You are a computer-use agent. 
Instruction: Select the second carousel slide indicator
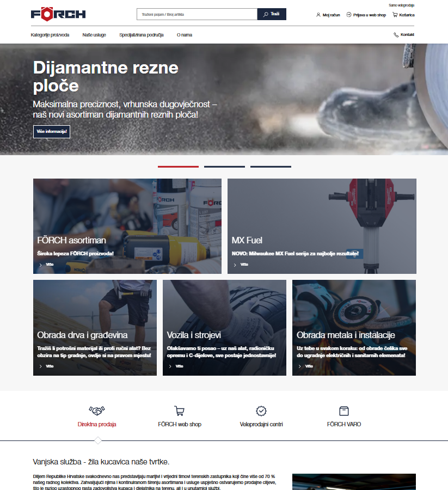(x=224, y=167)
